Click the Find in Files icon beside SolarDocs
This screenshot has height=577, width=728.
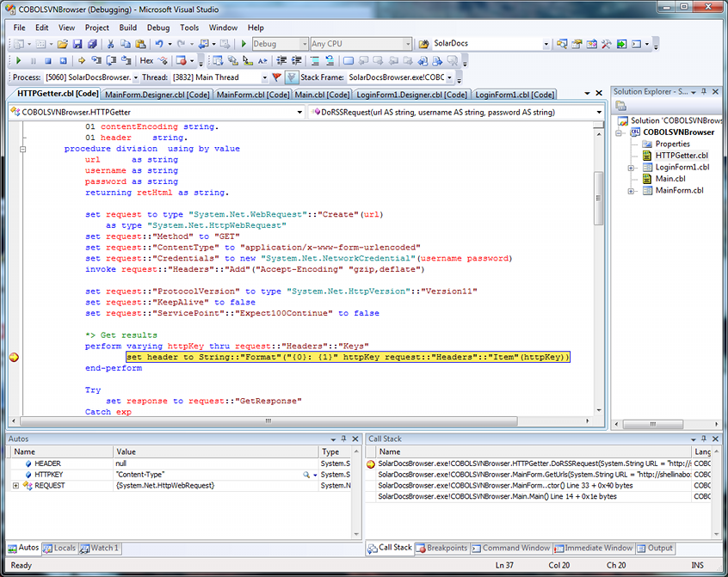tap(423, 44)
